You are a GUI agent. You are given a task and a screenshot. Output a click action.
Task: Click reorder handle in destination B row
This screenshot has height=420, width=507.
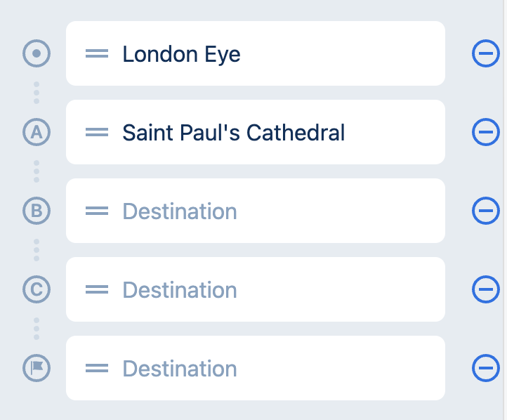97,211
